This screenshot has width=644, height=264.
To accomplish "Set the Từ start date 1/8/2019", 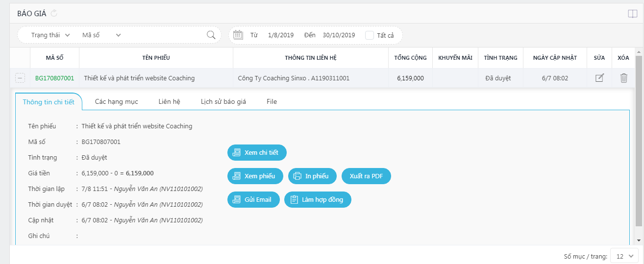I will point(281,35).
